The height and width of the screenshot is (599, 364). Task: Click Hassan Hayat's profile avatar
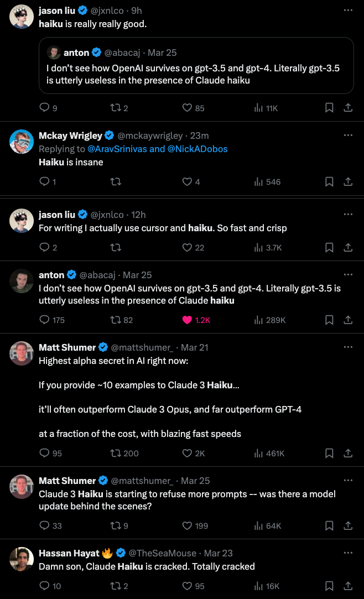click(22, 559)
